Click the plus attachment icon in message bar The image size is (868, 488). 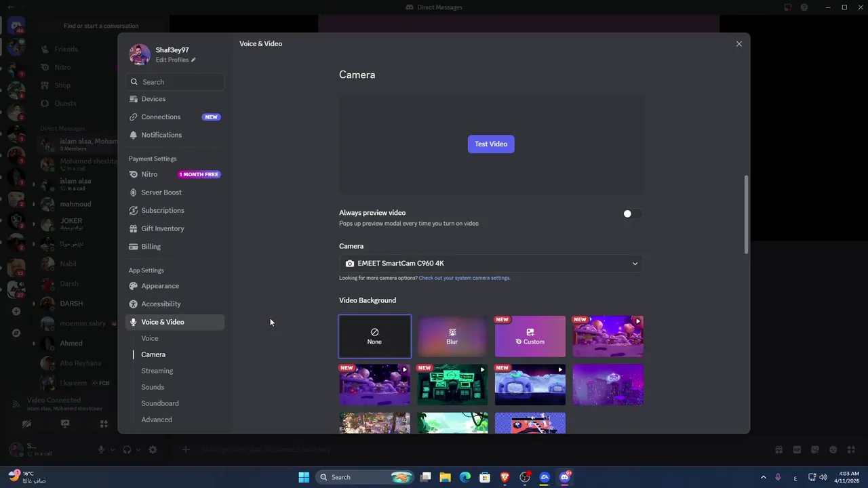point(186,449)
